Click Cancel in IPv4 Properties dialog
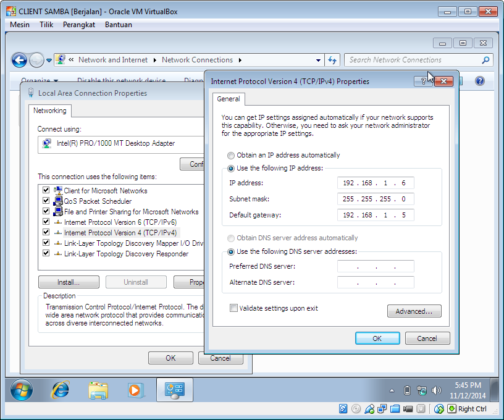504x420 pixels. coord(427,338)
